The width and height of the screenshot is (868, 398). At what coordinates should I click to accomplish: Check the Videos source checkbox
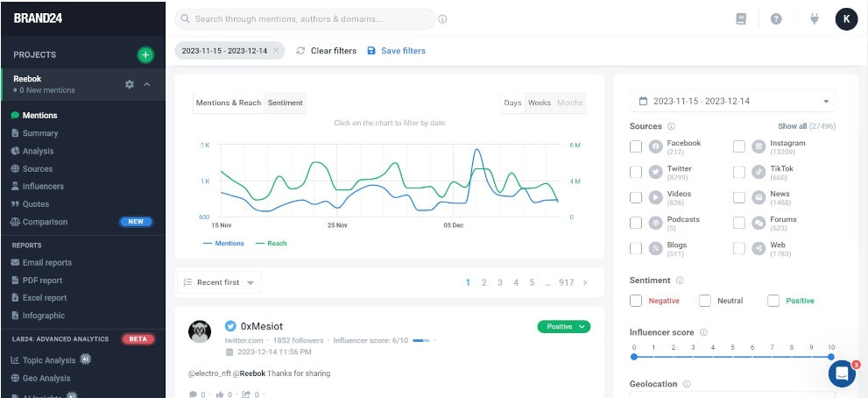(x=636, y=197)
